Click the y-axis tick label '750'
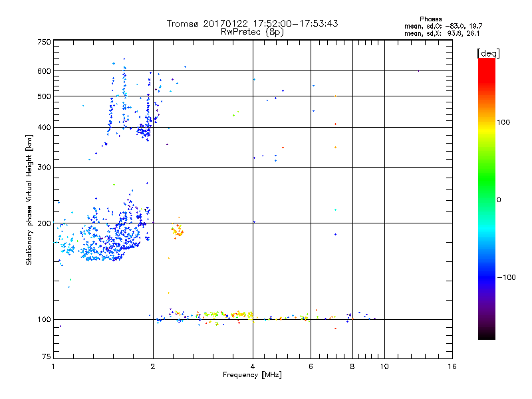The image size is (532, 399). pyautogui.click(x=45, y=42)
